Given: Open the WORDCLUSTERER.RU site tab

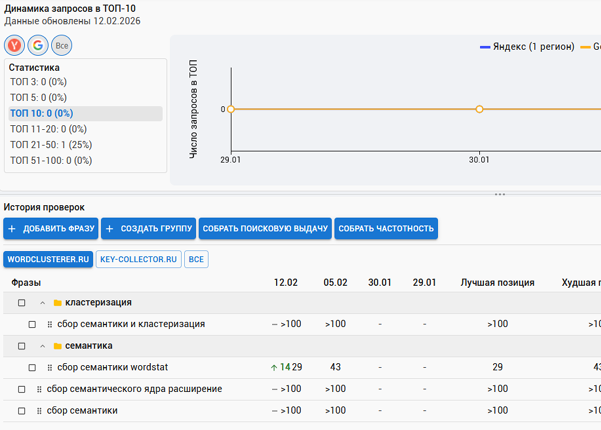Looking at the screenshot, I should (x=48, y=259).
